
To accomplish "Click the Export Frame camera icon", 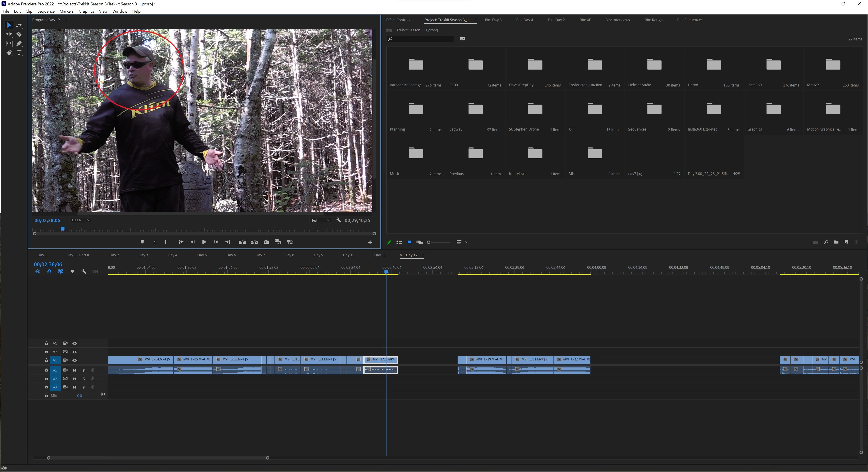I will (266, 242).
